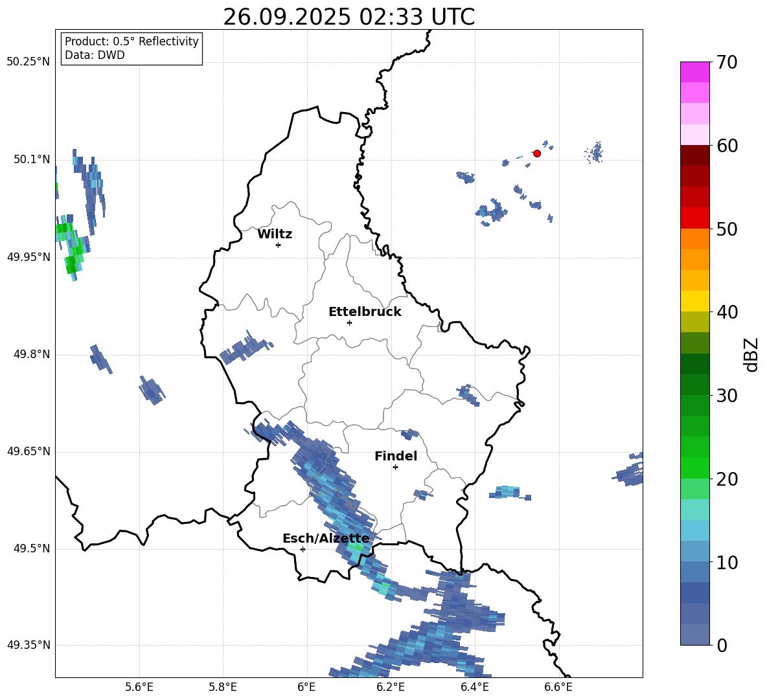Click the 'Data: DWD' text

[x=95, y=55]
